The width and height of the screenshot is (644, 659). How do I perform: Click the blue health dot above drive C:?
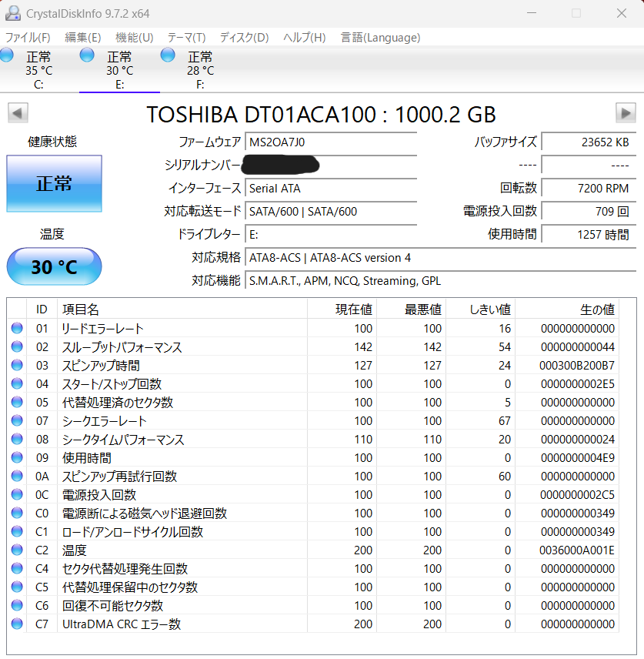(x=7, y=55)
